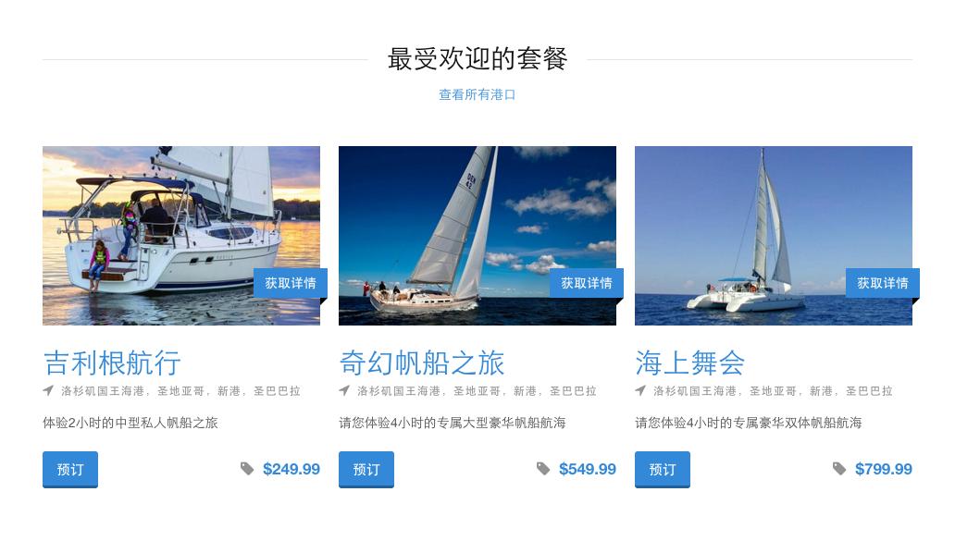Click the $799.99 price text
Viewport: 980px width, 541px height.
point(884,469)
